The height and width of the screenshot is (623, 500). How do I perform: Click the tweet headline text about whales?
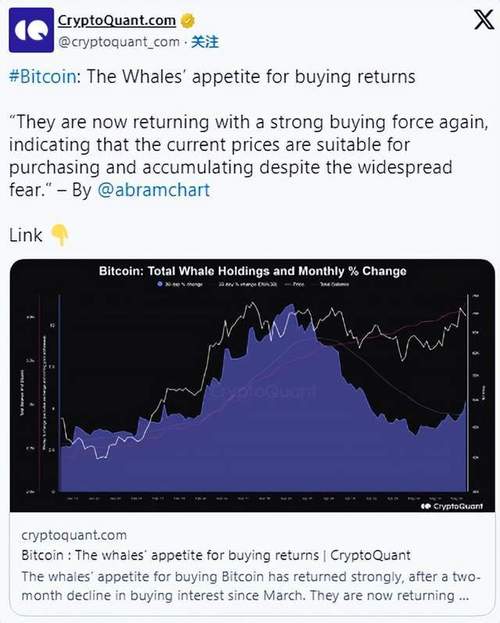(212, 76)
